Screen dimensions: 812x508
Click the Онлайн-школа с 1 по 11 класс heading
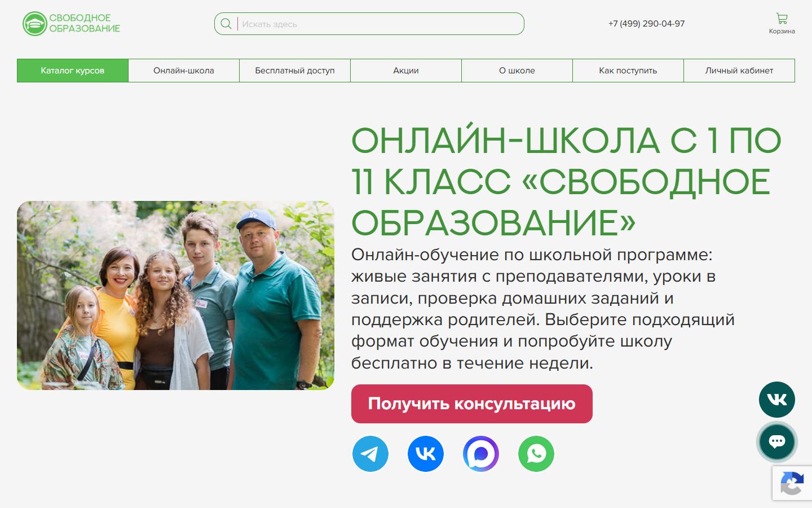click(x=566, y=181)
